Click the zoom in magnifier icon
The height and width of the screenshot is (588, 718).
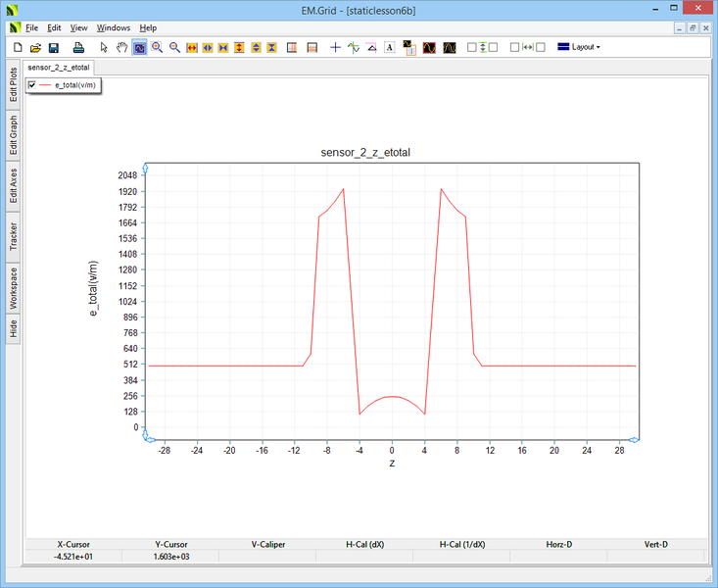[x=157, y=47]
